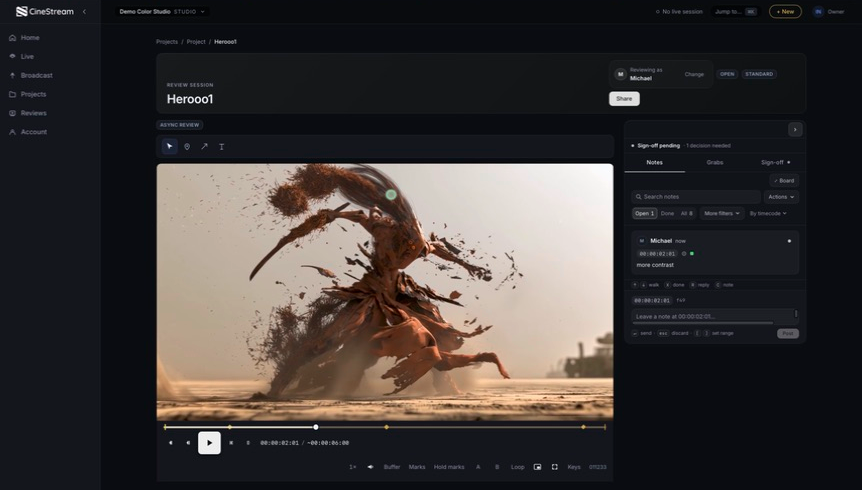Toggle Marks visibility
862x490 pixels.
(417, 467)
